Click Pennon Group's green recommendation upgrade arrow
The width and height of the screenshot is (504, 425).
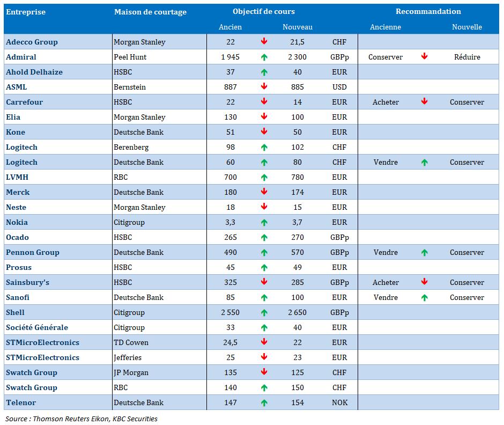click(424, 252)
